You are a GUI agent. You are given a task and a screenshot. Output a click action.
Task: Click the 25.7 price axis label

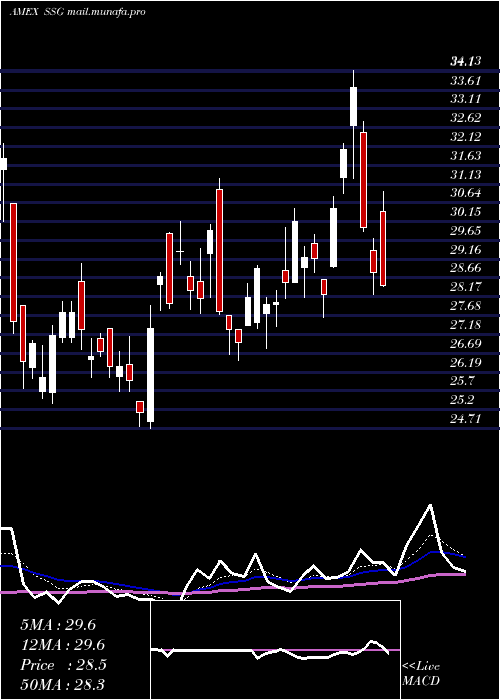coord(462,381)
